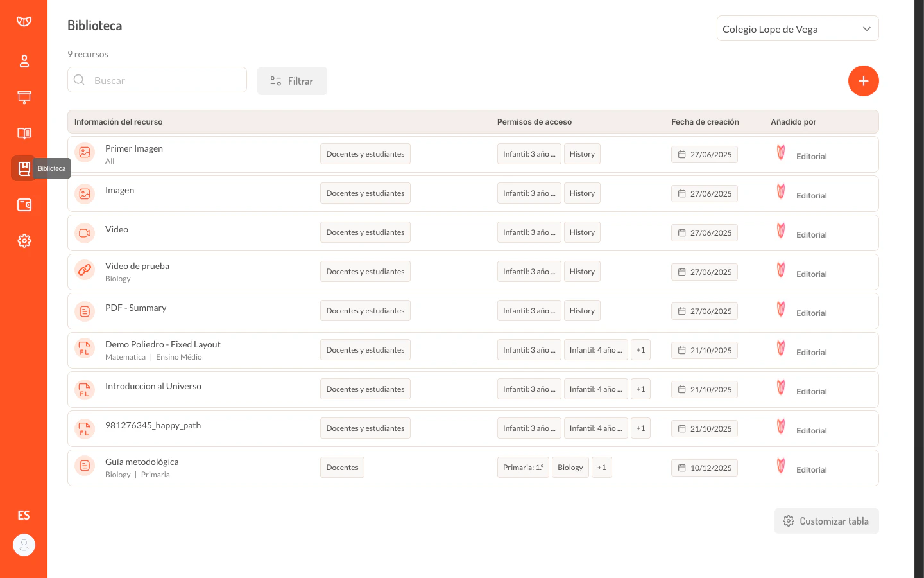Viewport: 924px width, 578px height.
Task: Click History tag in Primer Imagen row
Action: pos(582,154)
